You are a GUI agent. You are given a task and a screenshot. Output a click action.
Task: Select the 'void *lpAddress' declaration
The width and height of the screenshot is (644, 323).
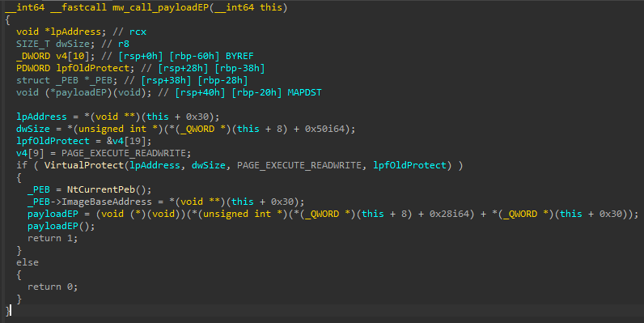[59, 32]
